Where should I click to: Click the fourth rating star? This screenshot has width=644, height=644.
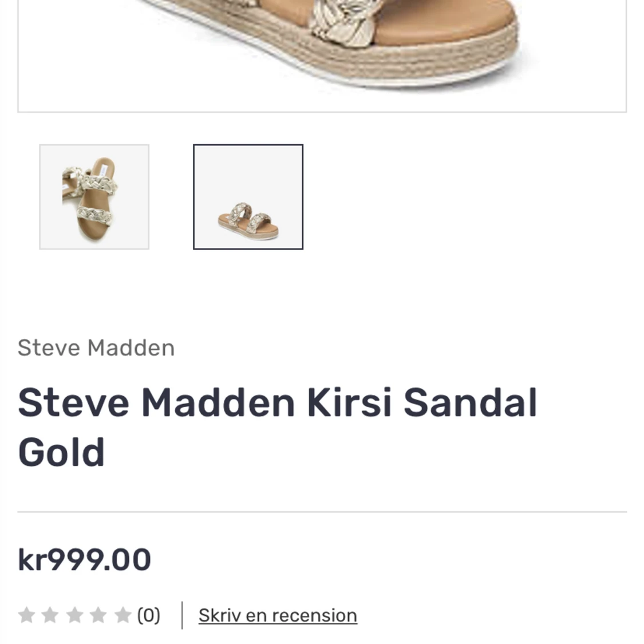pyautogui.click(x=98, y=615)
